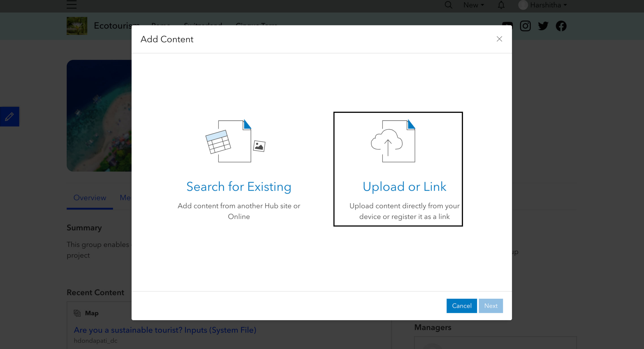Open the notifications bell
This screenshot has height=349, width=644.
click(x=501, y=5)
